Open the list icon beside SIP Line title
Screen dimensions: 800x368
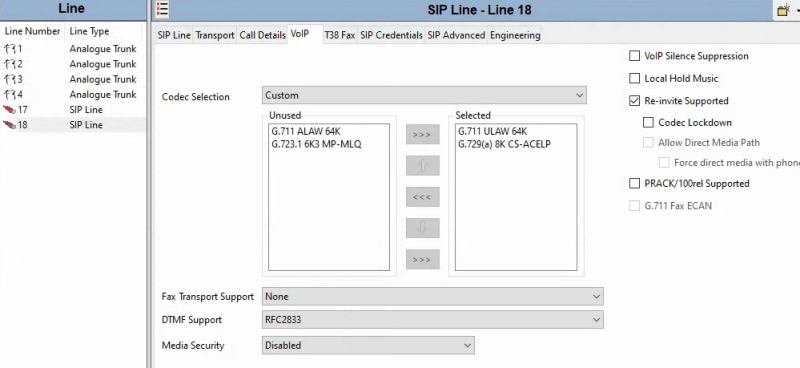coord(162,9)
